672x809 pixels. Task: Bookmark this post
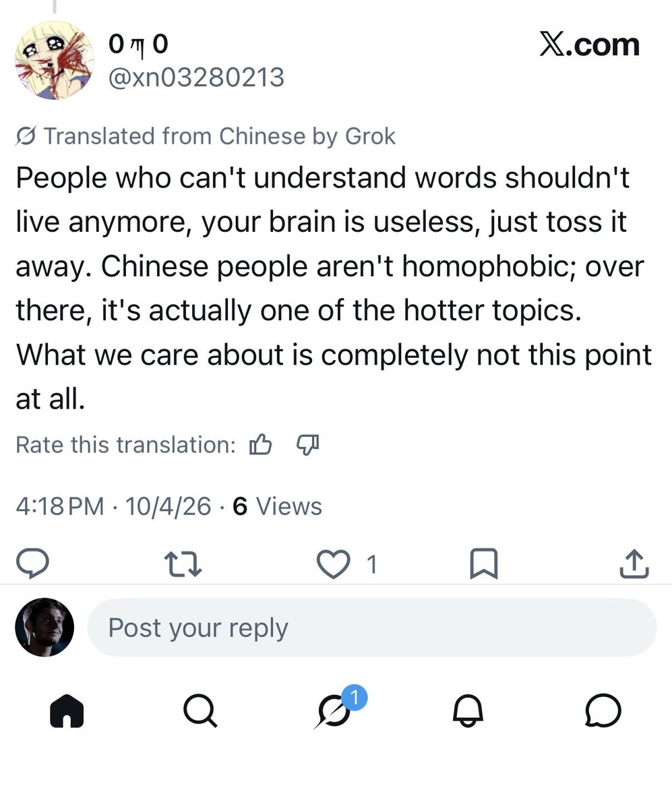click(483, 564)
